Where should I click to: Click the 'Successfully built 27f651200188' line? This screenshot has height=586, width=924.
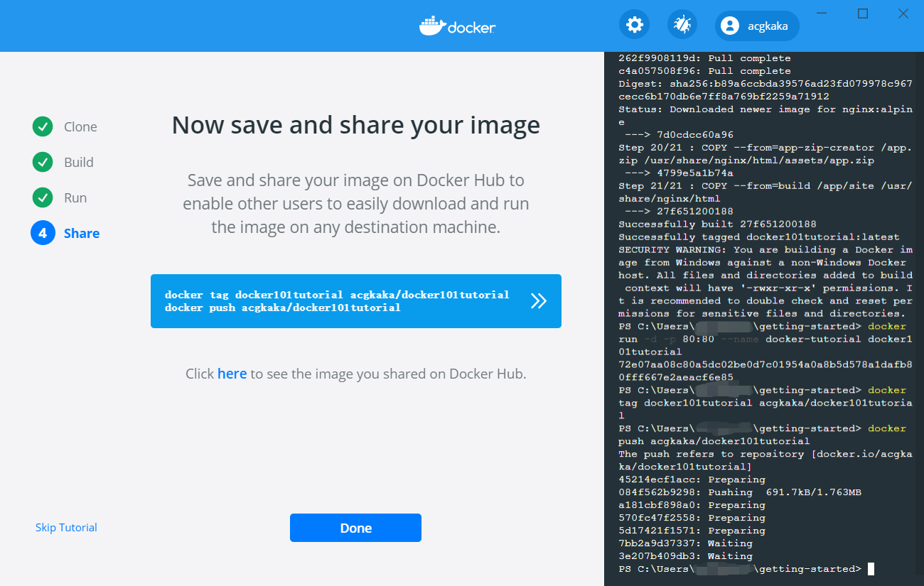coord(717,224)
